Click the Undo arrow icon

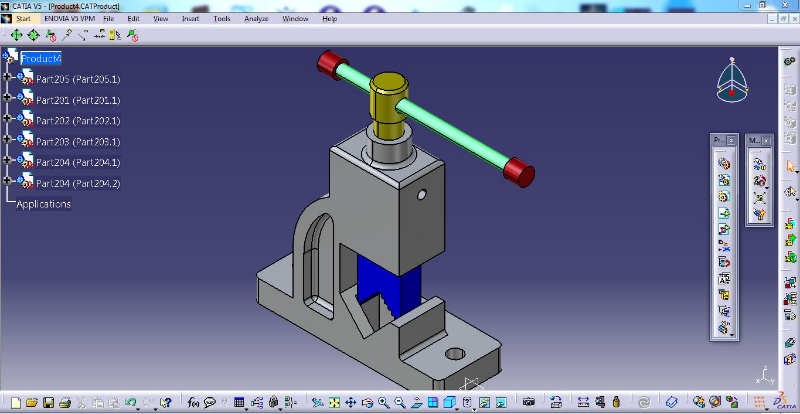[x=131, y=402]
